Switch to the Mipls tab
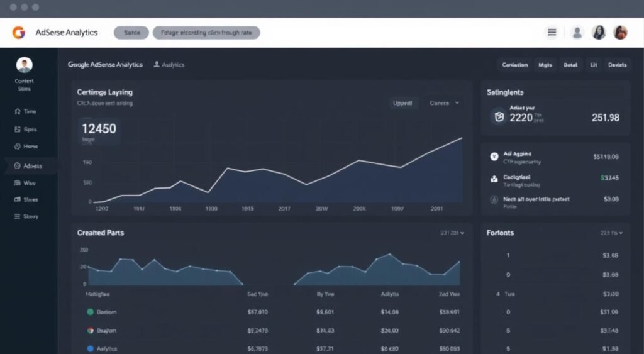 545,65
